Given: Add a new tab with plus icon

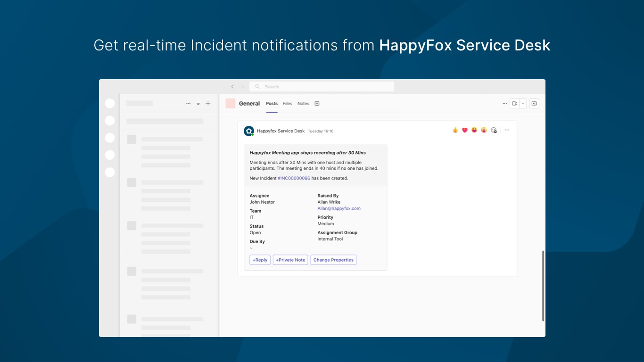Looking at the screenshot, I should (x=317, y=104).
